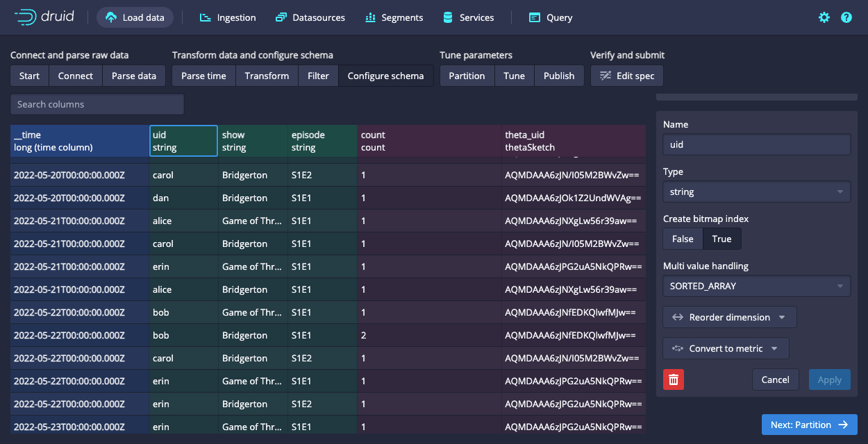The image size is (868, 444).
Task: Click the Druid logo icon
Action: coord(26,17)
